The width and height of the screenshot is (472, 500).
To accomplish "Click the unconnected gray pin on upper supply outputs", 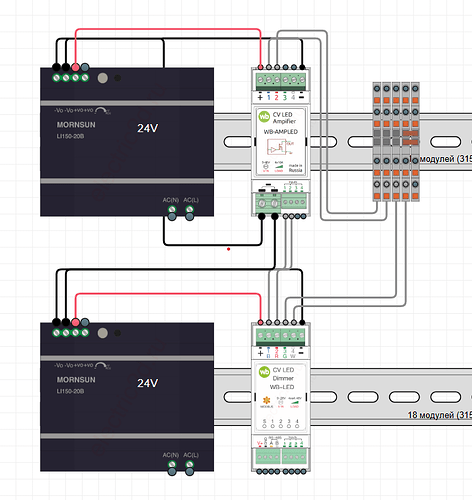I will coord(85,67).
